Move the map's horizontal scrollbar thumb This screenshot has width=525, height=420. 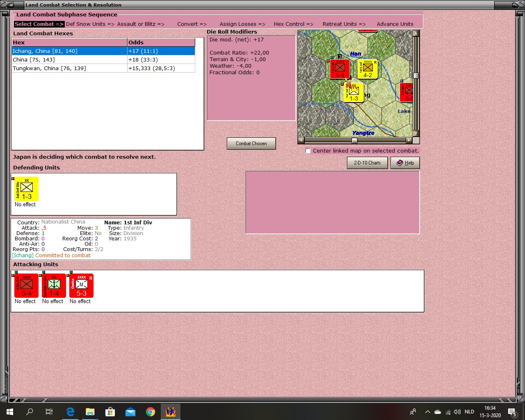pos(354,140)
